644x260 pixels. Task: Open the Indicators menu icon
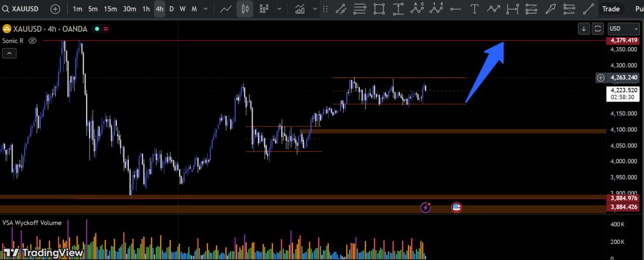[x=300, y=9]
